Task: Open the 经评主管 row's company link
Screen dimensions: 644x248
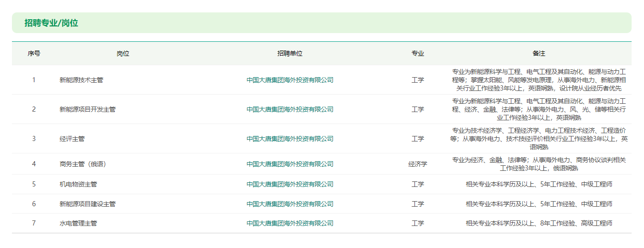Action: click(x=290, y=139)
